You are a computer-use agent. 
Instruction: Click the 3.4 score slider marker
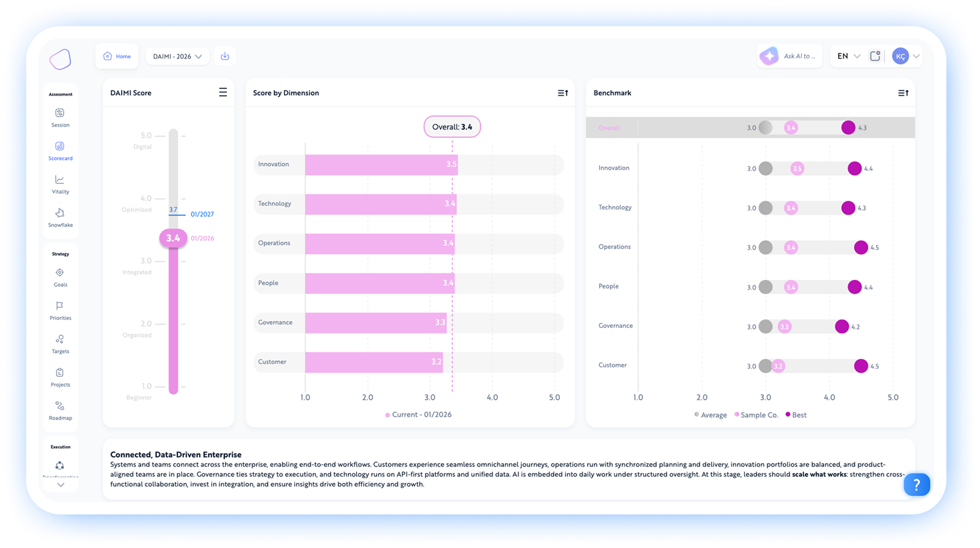pos(173,238)
